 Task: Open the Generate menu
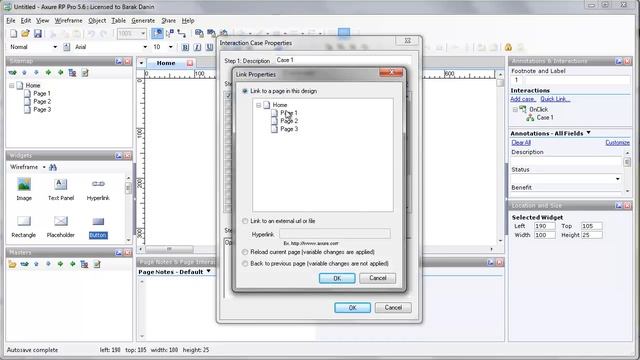pos(143,20)
